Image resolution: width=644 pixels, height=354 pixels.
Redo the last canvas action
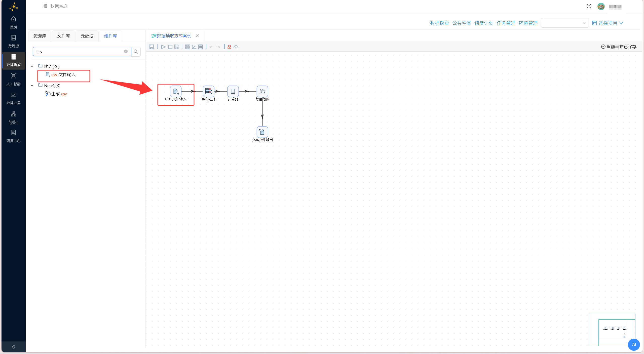[x=218, y=47]
